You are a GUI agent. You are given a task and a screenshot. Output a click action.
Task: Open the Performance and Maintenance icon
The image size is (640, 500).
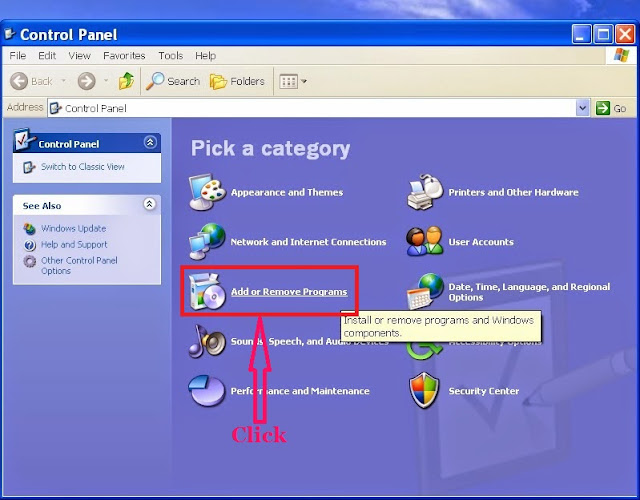[x=207, y=391]
